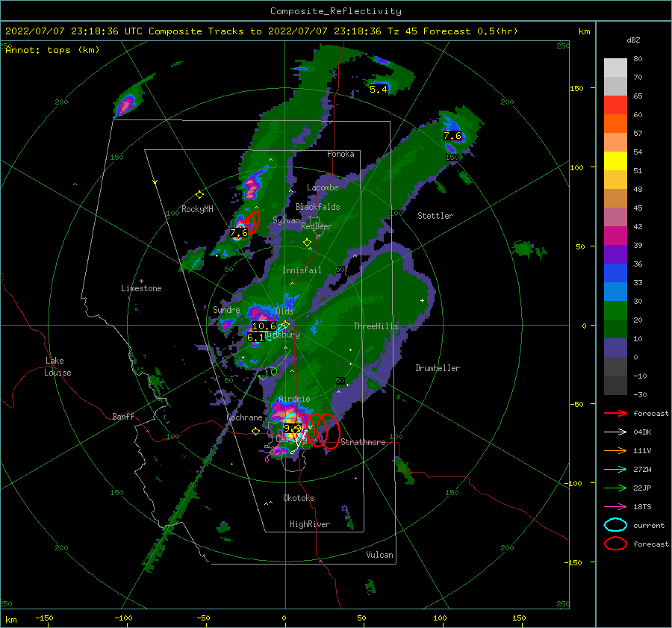
Task: Click the Banff town label
Action: pyautogui.click(x=123, y=416)
